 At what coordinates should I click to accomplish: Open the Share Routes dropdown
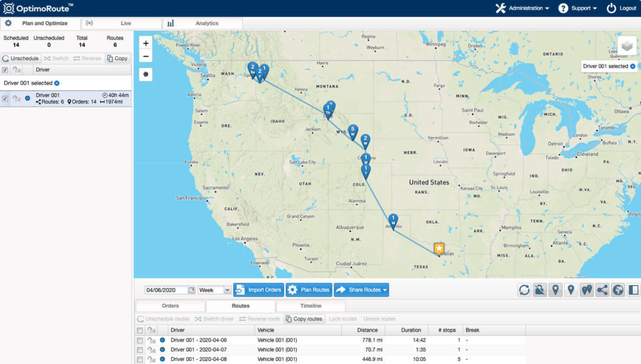[x=362, y=290]
